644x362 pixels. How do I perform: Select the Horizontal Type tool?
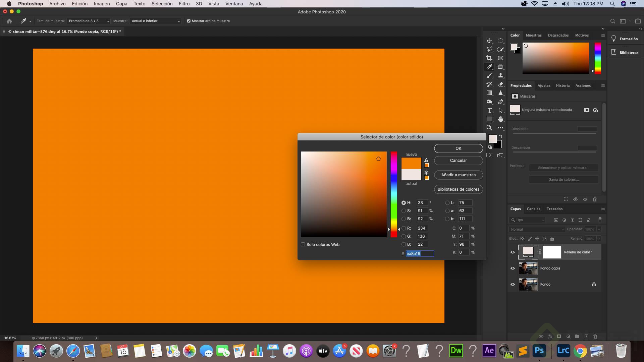point(489,111)
